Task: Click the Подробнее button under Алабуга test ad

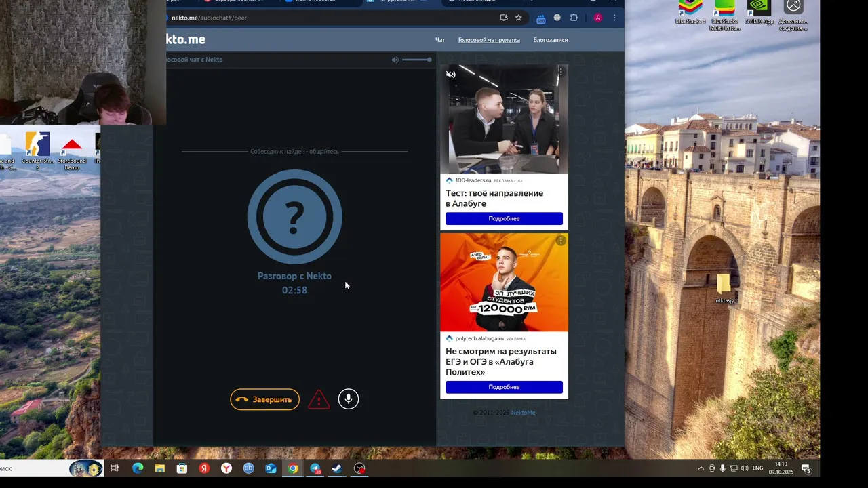Action: [504, 219]
